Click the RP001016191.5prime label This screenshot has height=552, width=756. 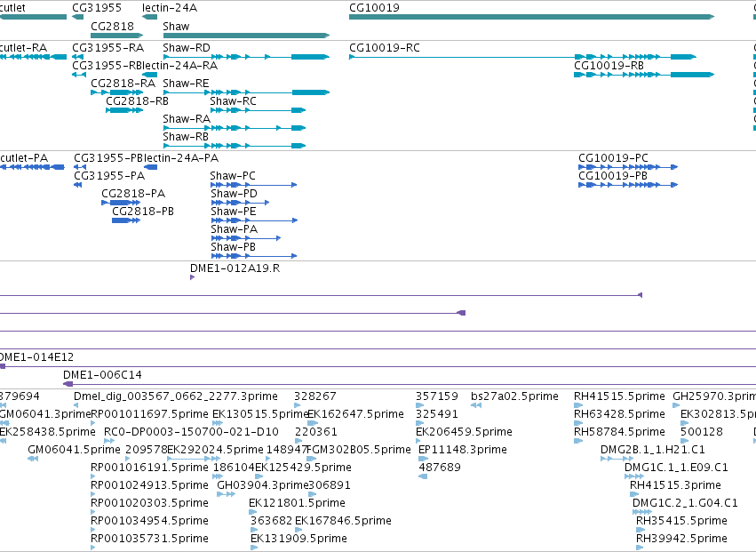tap(149, 467)
